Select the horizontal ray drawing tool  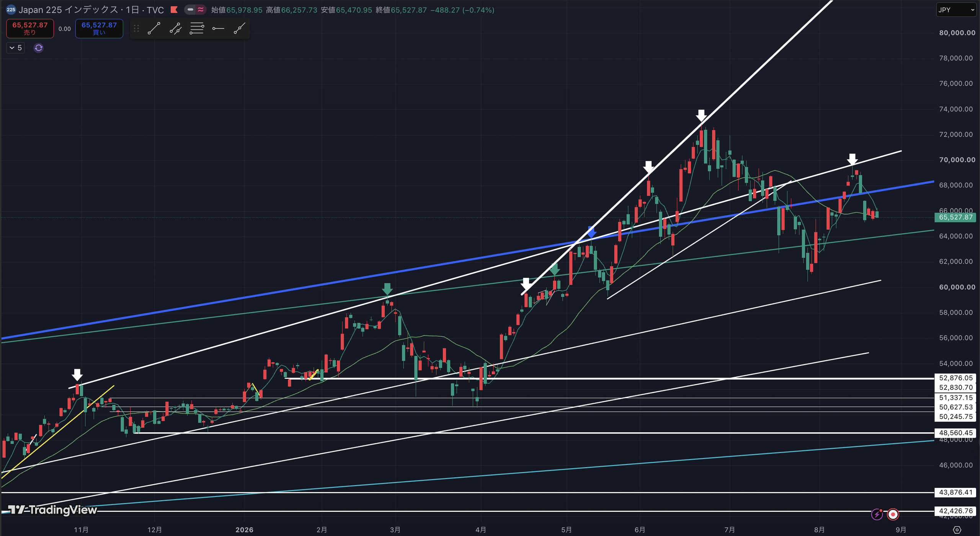tap(218, 29)
